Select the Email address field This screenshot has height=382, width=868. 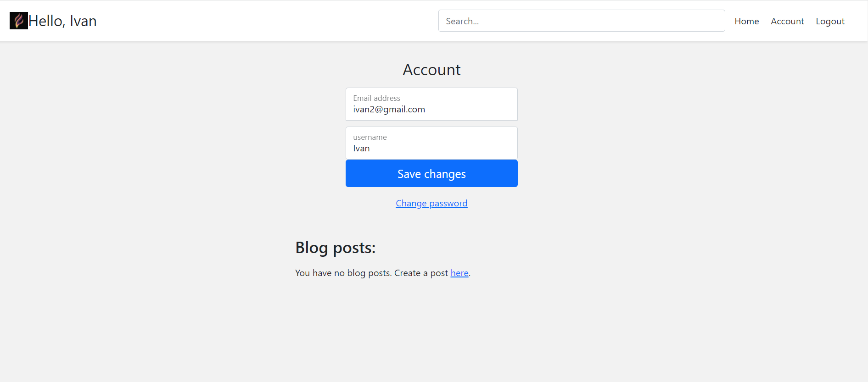pyautogui.click(x=431, y=104)
